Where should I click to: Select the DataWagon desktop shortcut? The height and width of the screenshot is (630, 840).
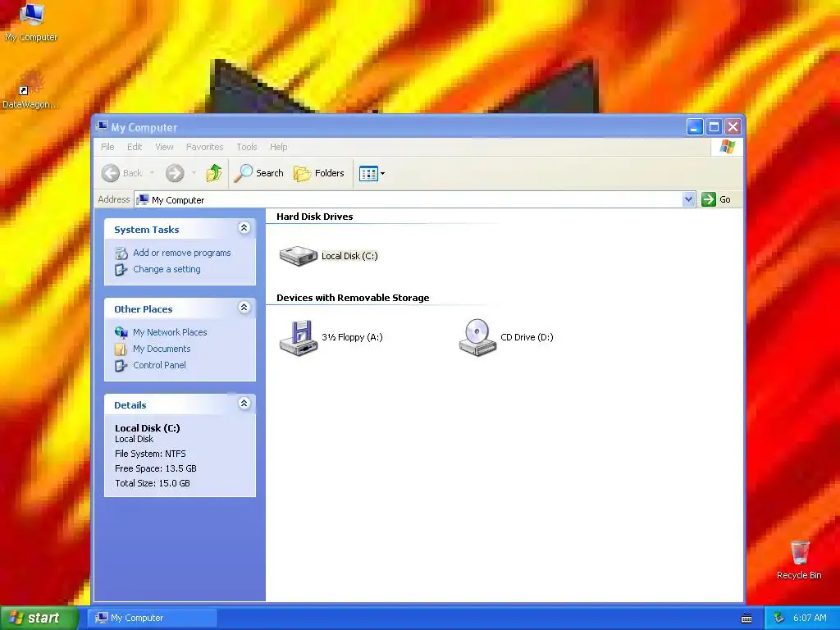click(x=30, y=89)
